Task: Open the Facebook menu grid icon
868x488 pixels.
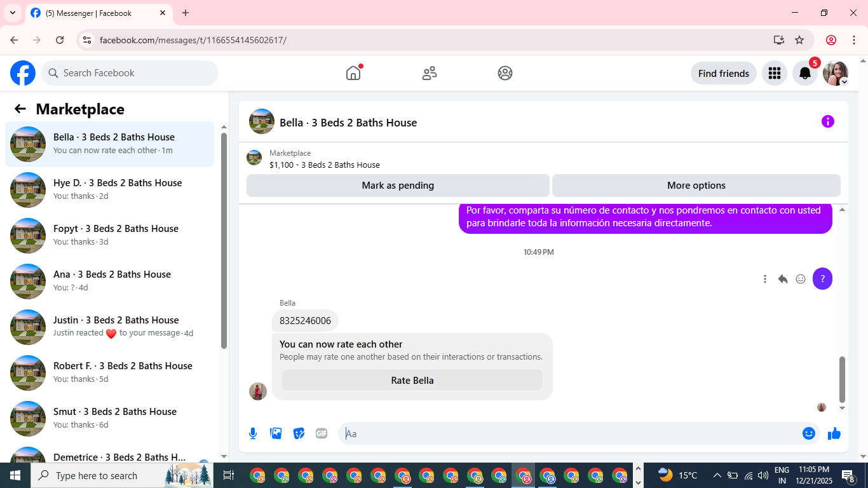Action: tap(774, 73)
